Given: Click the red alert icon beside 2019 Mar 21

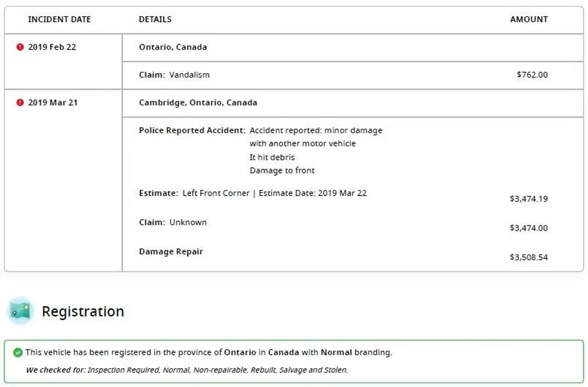Looking at the screenshot, I should pos(20,102).
